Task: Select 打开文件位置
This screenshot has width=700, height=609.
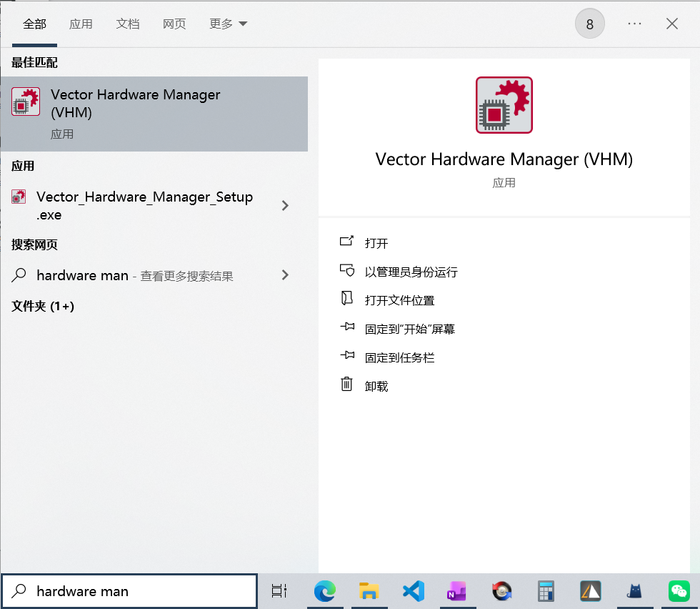Action: click(399, 300)
